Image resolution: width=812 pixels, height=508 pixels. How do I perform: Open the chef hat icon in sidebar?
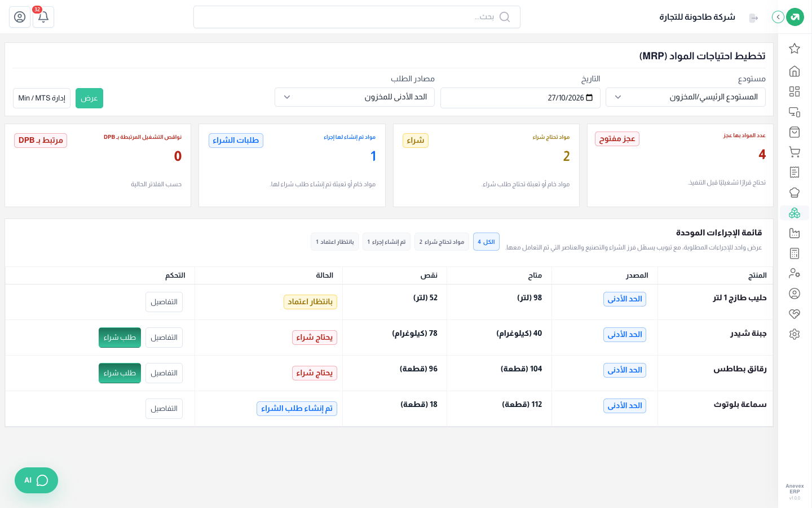(x=795, y=192)
